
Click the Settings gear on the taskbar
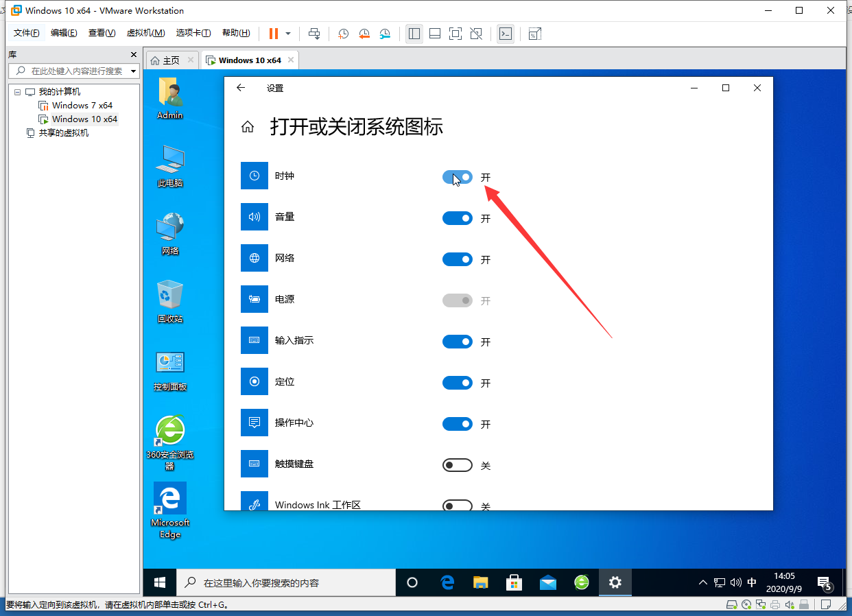click(615, 582)
